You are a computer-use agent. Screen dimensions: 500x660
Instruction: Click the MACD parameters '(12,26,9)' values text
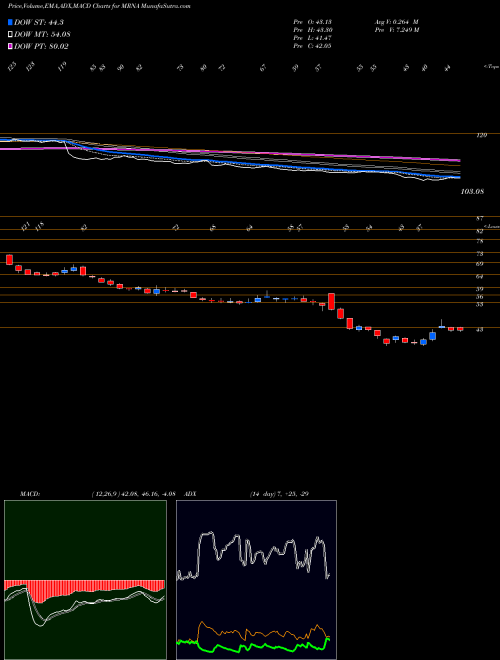point(132,494)
